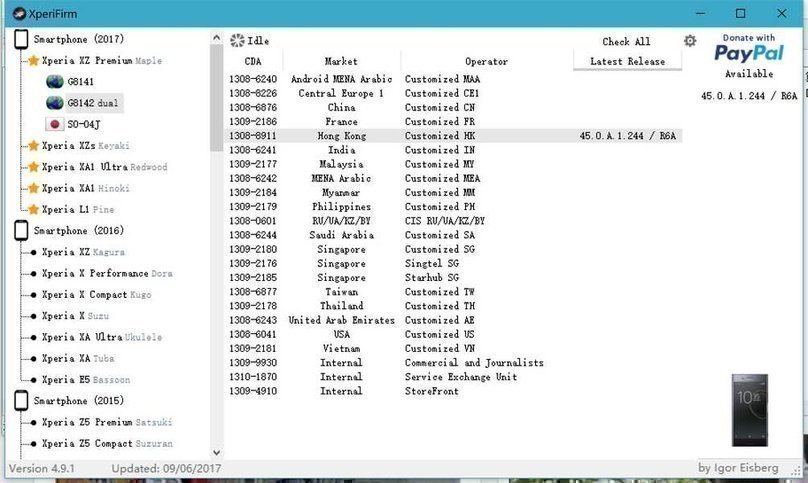Click the phone icon for Smartphone (2016)

pyautogui.click(x=21, y=230)
